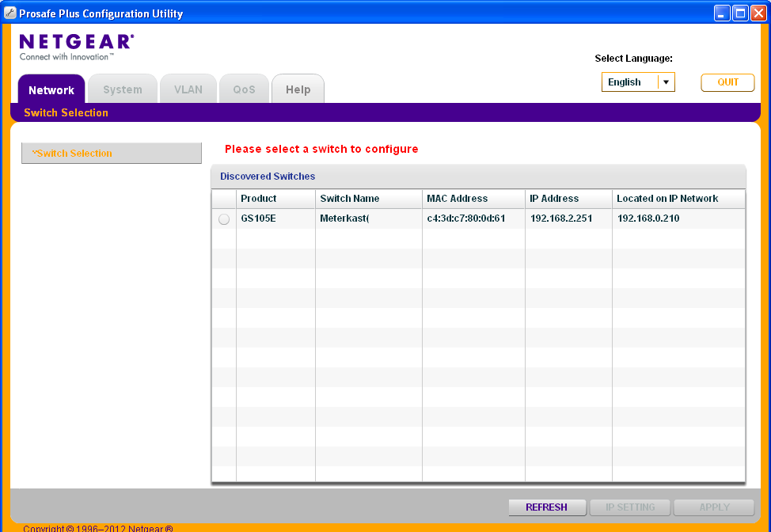Open the Select Language dropdown arrow
Screen dimensions: 771x532
pos(667,82)
